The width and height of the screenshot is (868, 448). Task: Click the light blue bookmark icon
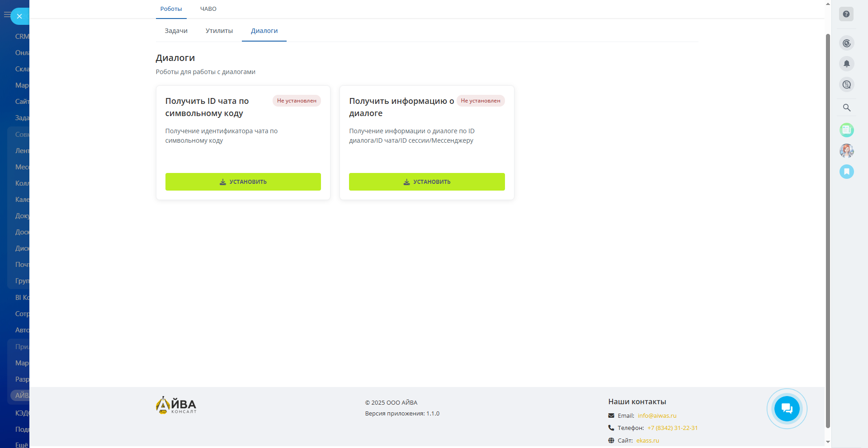pos(847,172)
